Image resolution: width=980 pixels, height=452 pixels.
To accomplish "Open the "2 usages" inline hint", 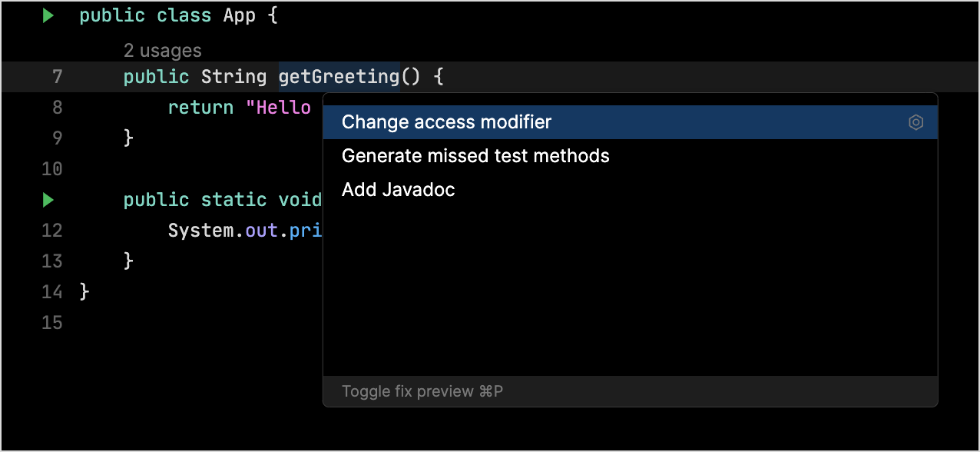I will [x=163, y=50].
